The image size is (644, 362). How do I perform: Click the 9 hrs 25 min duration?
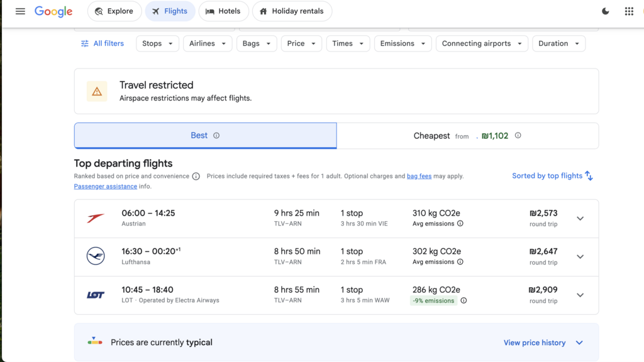pos(297,213)
